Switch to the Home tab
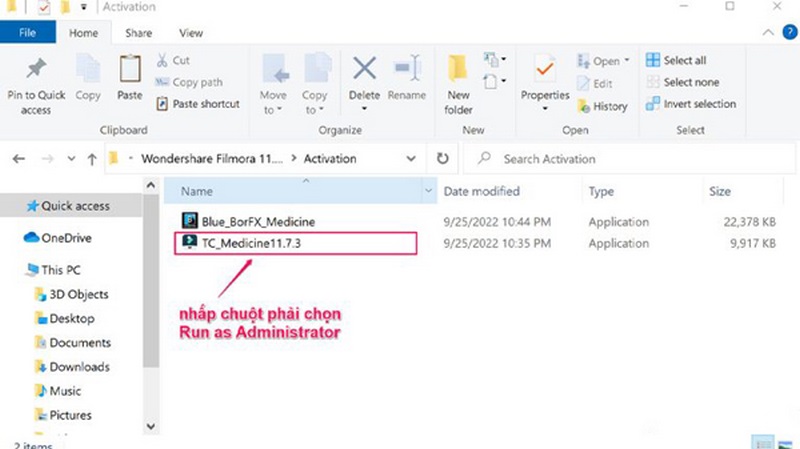 pyautogui.click(x=83, y=33)
